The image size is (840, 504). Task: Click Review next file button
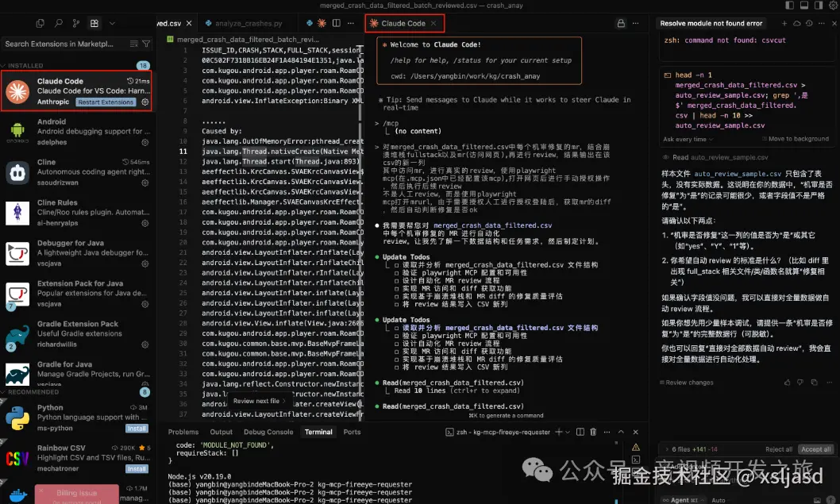(260, 401)
